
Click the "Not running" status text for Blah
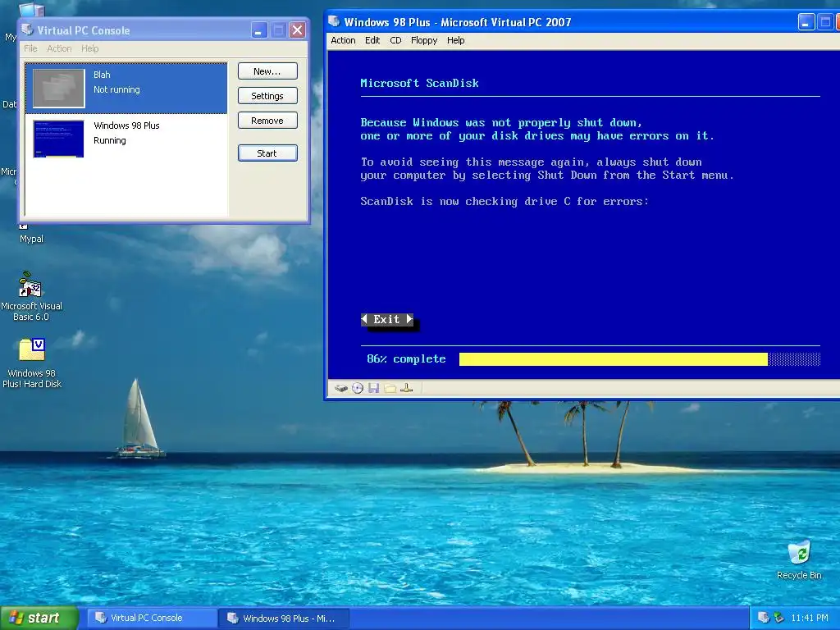coord(116,89)
